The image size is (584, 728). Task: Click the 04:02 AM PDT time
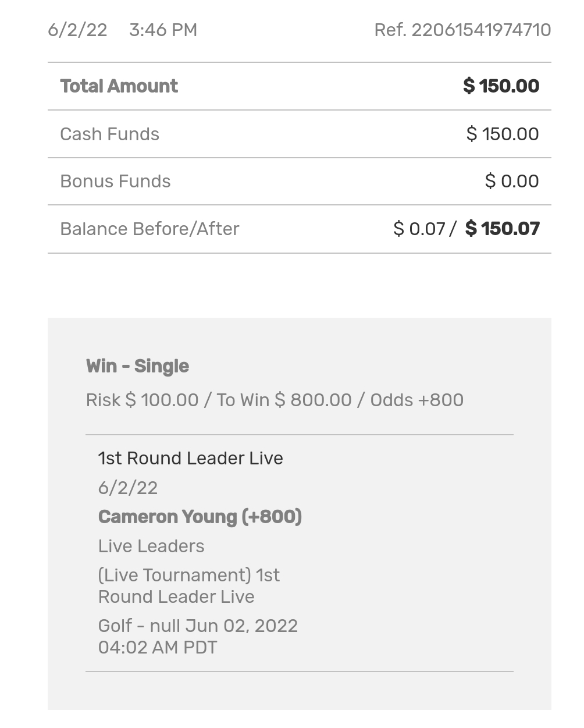(157, 647)
